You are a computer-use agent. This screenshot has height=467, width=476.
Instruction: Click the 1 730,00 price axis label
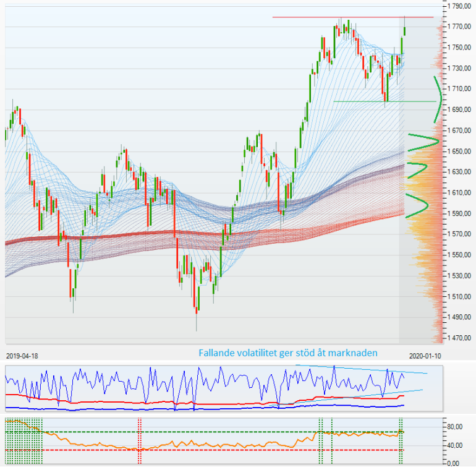click(x=459, y=69)
